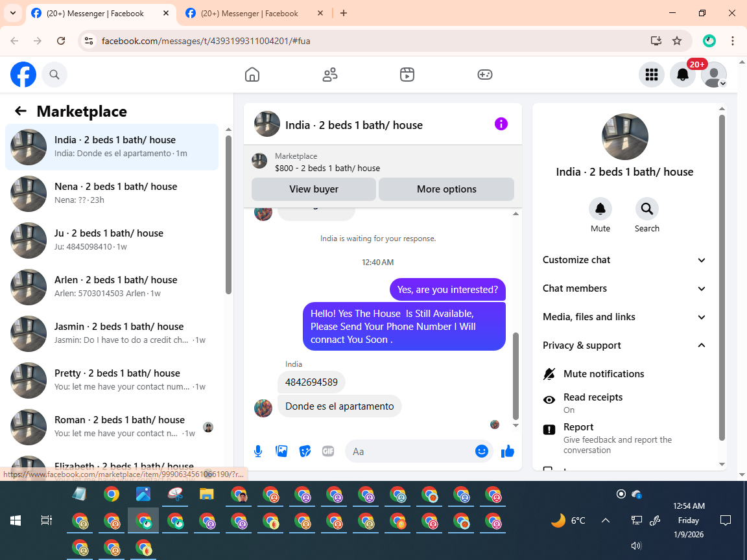Open a new browser tab

pos(344,14)
